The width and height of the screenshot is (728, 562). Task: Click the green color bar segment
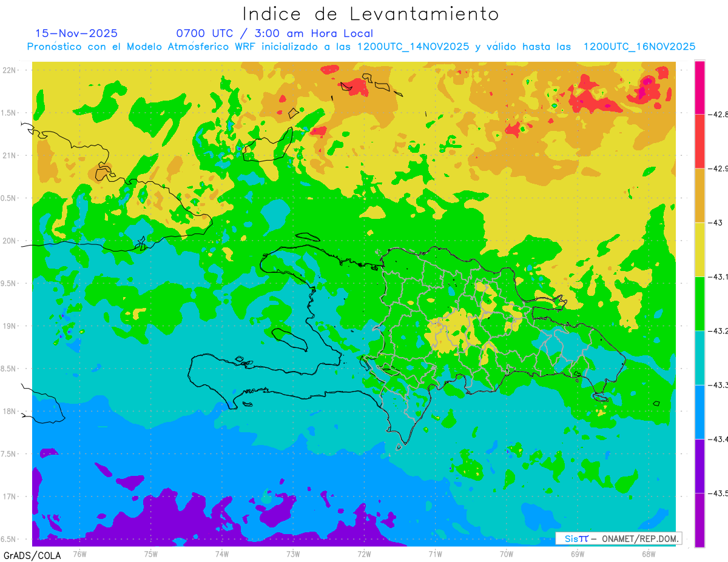699,304
